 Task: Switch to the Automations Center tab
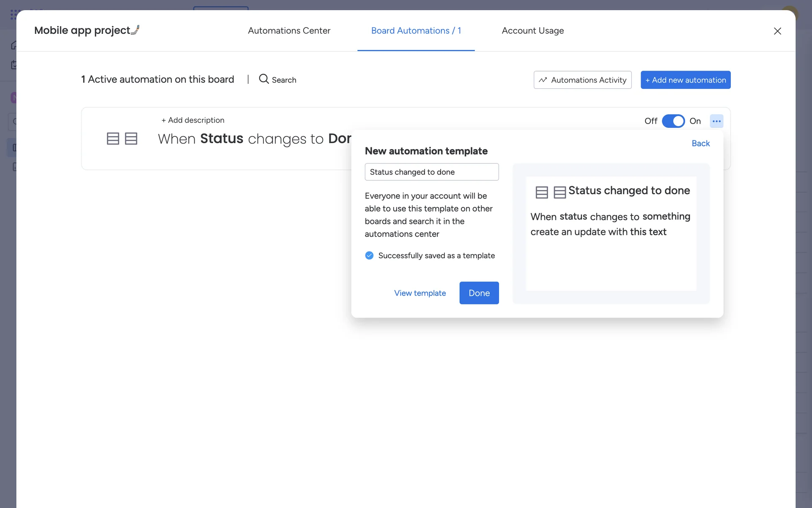pos(289,30)
